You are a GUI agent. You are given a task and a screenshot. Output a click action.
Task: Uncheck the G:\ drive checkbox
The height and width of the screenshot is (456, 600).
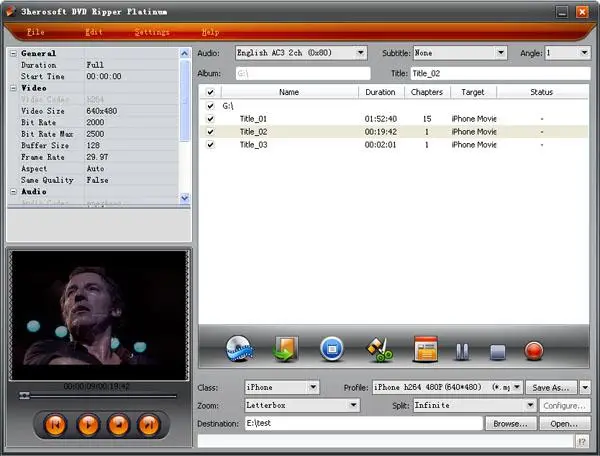(x=210, y=106)
